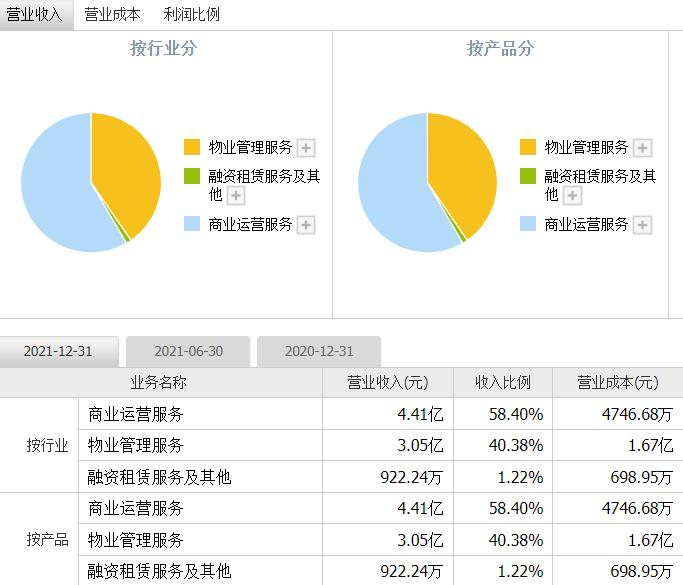Click 物业管理服务 label in product legend
The height and width of the screenshot is (585, 683).
(x=586, y=147)
